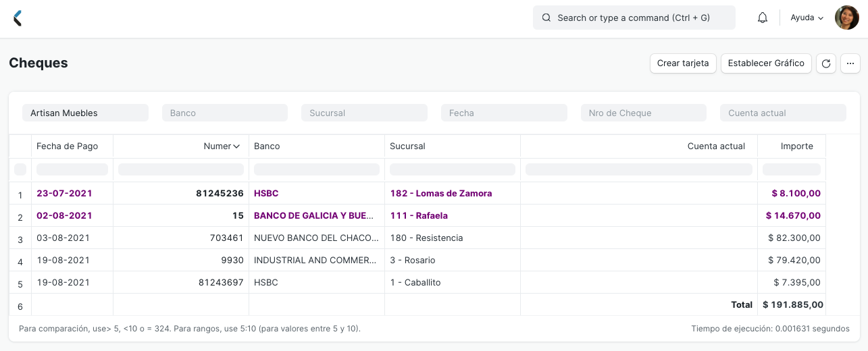Focus the search or command bar
Viewport: 868px width, 351px height.
tap(634, 18)
